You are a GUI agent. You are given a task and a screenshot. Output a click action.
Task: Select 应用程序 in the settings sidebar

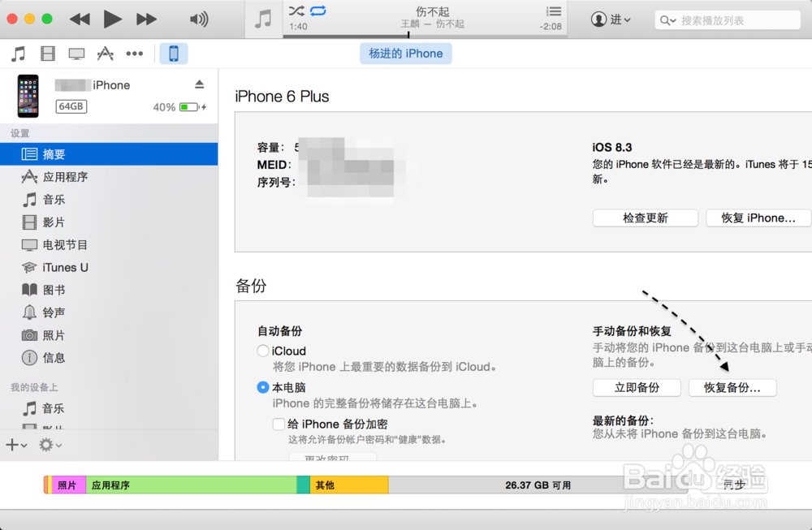tap(109, 177)
